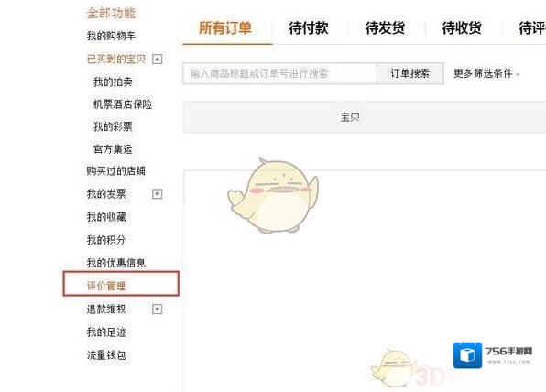546x392 pixels.
Task: Open 机票酒店保险 link
Action: tap(123, 104)
